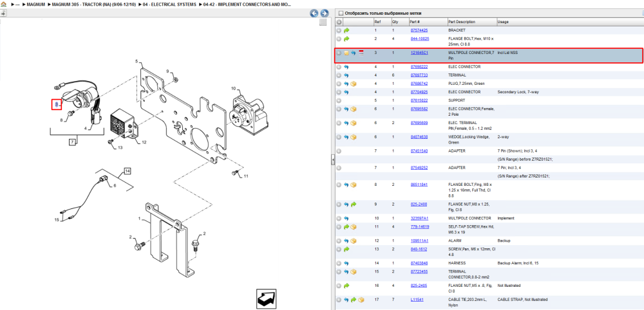Open the 04-42 IMPLEMENT CONNECTORS breadcrumb
Screen dimensions: 644x310
click(247, 5)
